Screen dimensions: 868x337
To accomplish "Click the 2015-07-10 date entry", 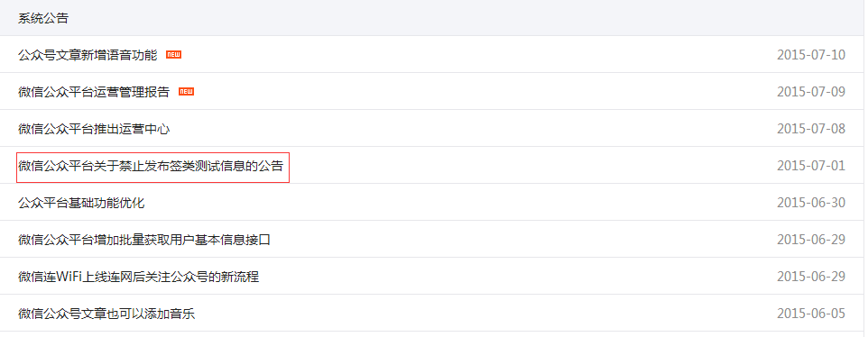I will [811, 55].
